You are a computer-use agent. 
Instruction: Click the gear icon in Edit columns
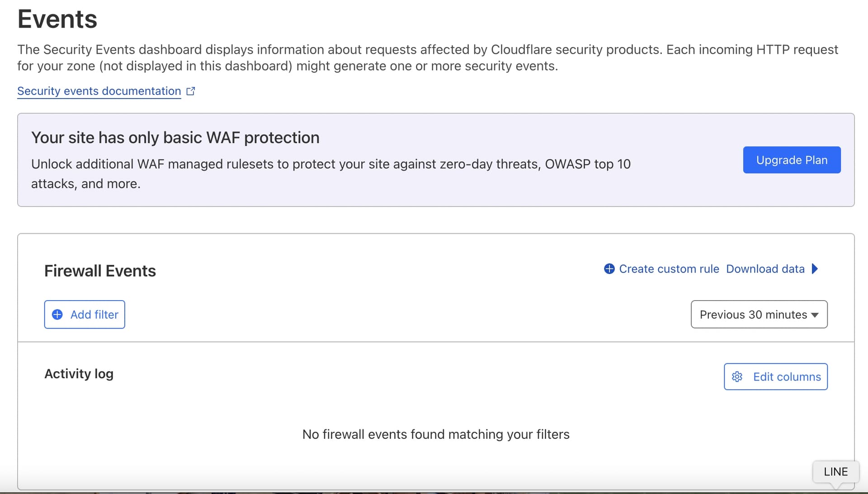tap(737, 377)
